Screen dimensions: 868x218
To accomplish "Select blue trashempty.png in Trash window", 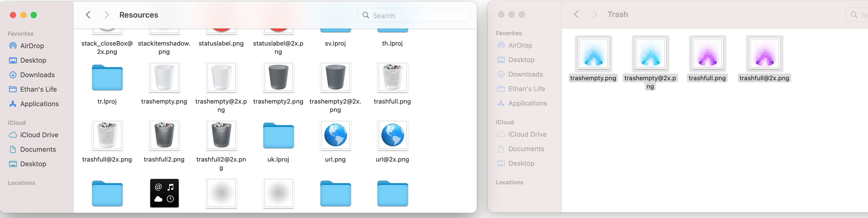I will (x=593, y=54).
